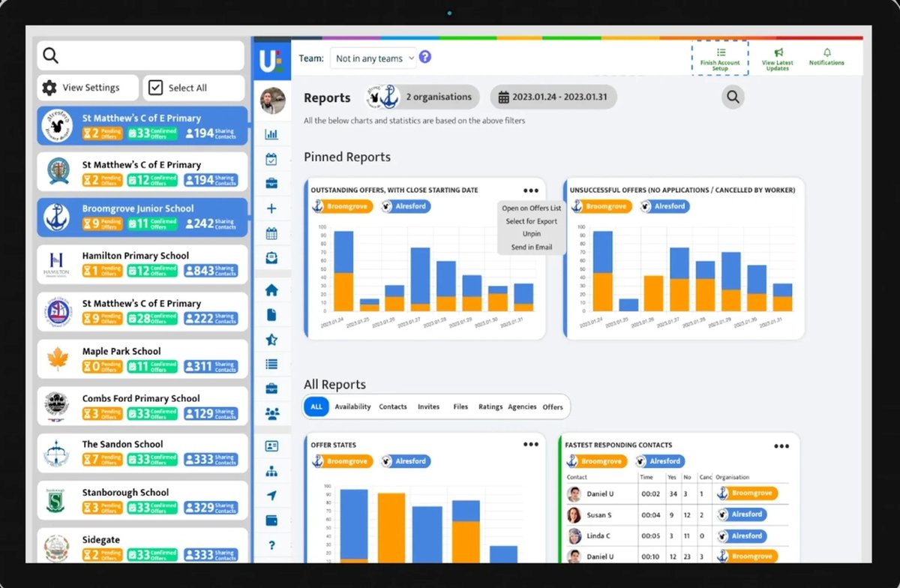Viewport: 900px width, 588px height.
Task: Open the Team 'Not in any teams' dropdown
Action: (x=373, y=58)
